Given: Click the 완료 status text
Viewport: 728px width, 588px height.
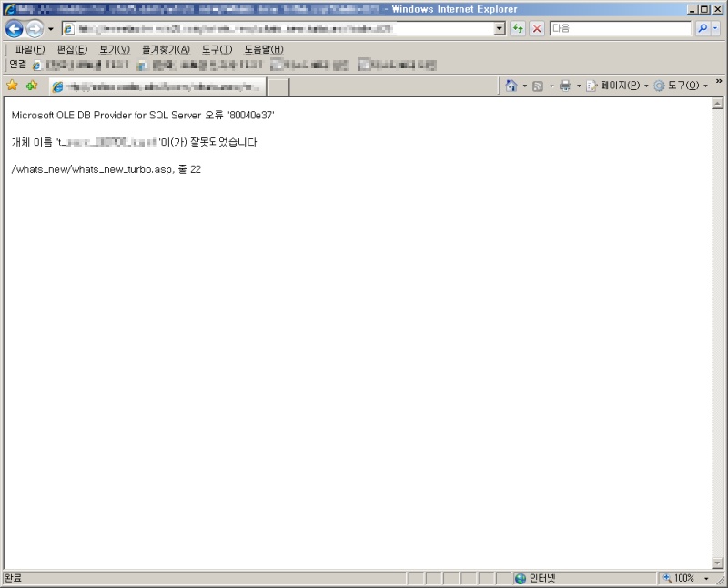Looking at the screenshot, I should pos(13,578).
